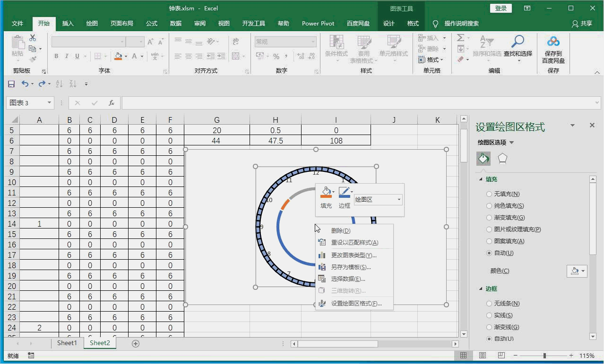Open the format pane options arrow
Image resolution: width=604 pixels, height=364 pixels.
573,126
